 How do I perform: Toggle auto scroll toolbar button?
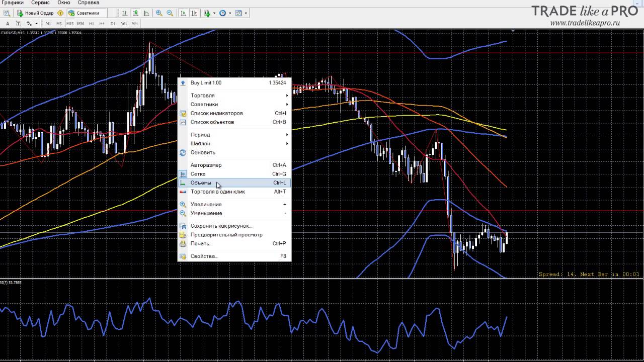183,13
